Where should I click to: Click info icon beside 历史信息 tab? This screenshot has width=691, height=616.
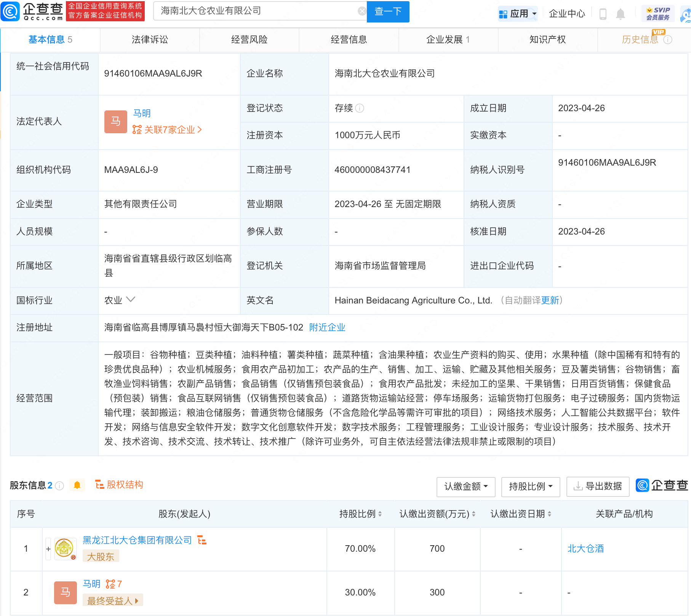tap(668, 40)
